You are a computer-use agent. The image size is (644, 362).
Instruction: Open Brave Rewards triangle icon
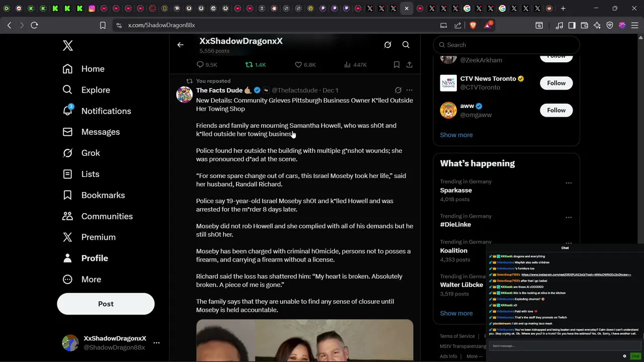(x=488, y=25)
